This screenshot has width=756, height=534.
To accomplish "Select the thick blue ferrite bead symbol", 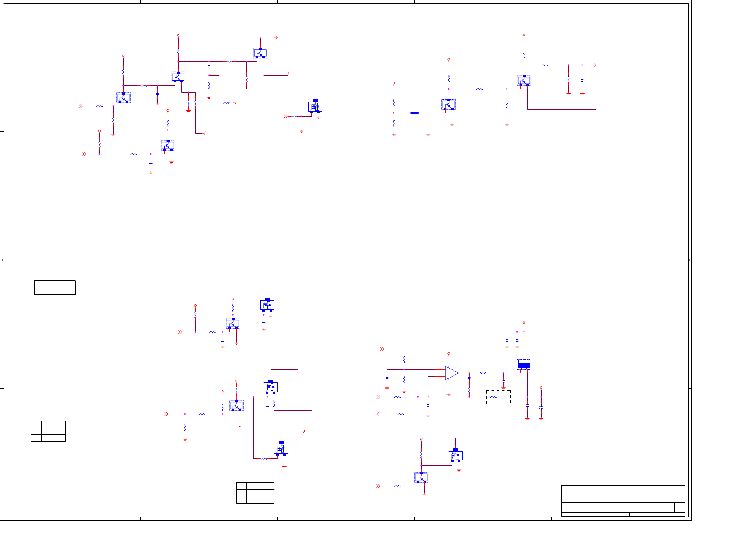I will click(x=414, y=113).
